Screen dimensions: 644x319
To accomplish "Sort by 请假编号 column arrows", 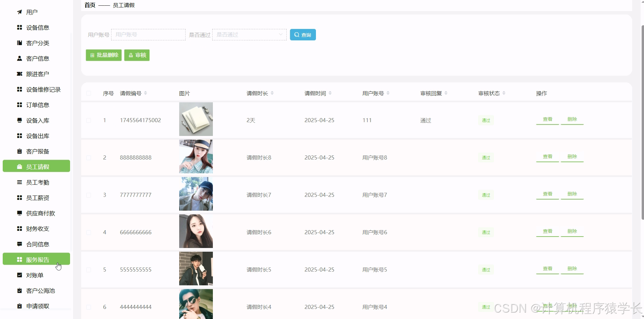I will [146, 93].
